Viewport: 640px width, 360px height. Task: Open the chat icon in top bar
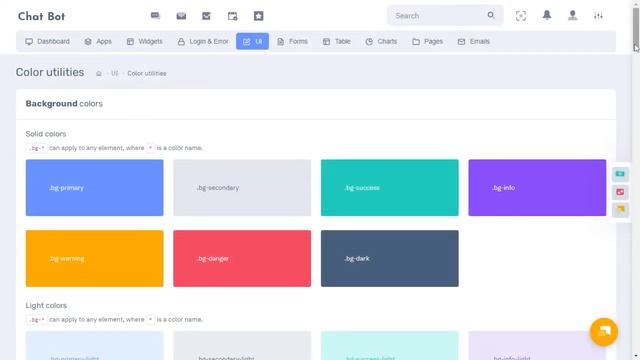pyautogui.click(x=155, y=16)
